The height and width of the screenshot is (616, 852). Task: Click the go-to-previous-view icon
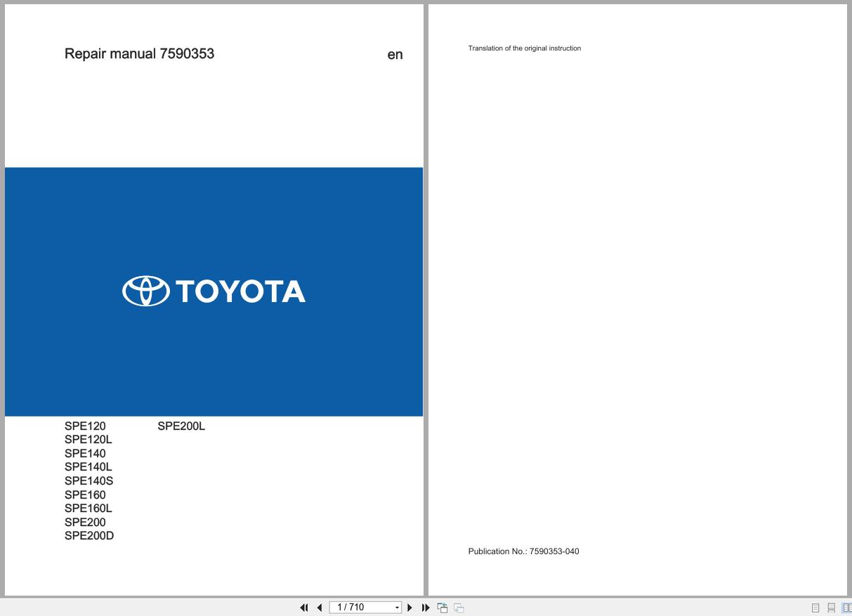(443, 608)
